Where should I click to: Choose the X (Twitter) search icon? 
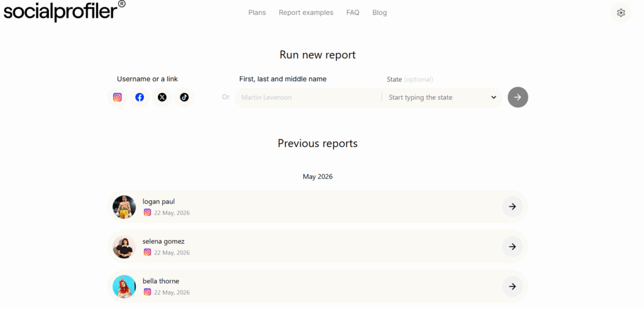(162, 97)
